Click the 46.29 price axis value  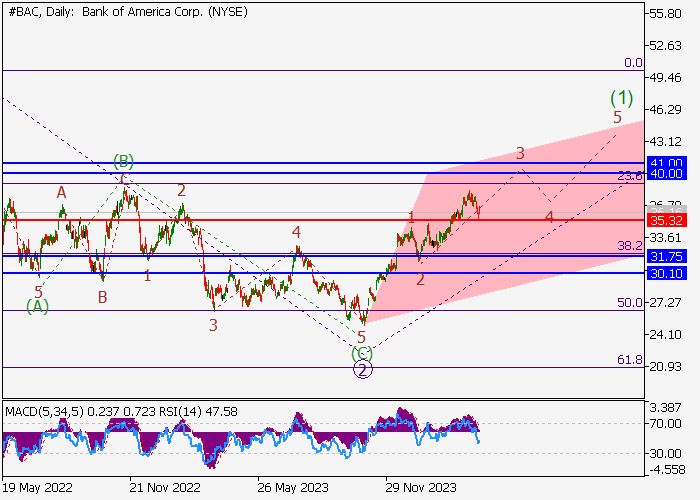pos(666,109)
